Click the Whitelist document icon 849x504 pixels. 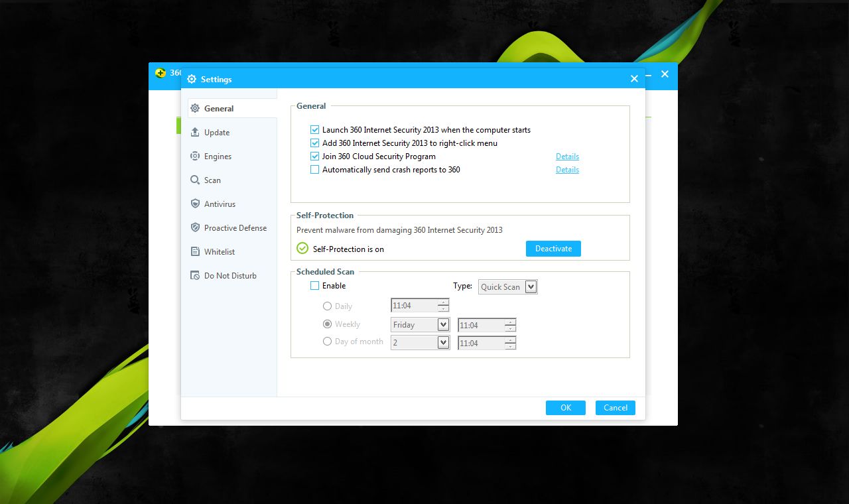tap(195, 251)
